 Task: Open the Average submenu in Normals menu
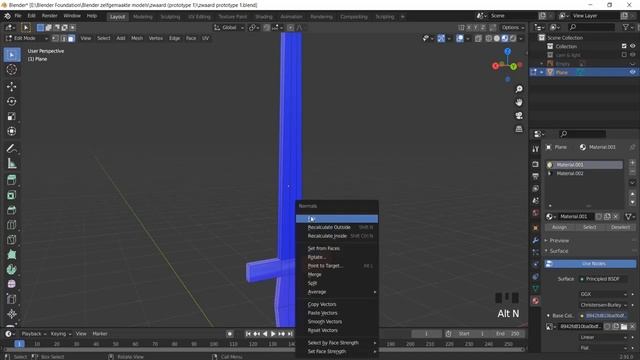(337, 292)
